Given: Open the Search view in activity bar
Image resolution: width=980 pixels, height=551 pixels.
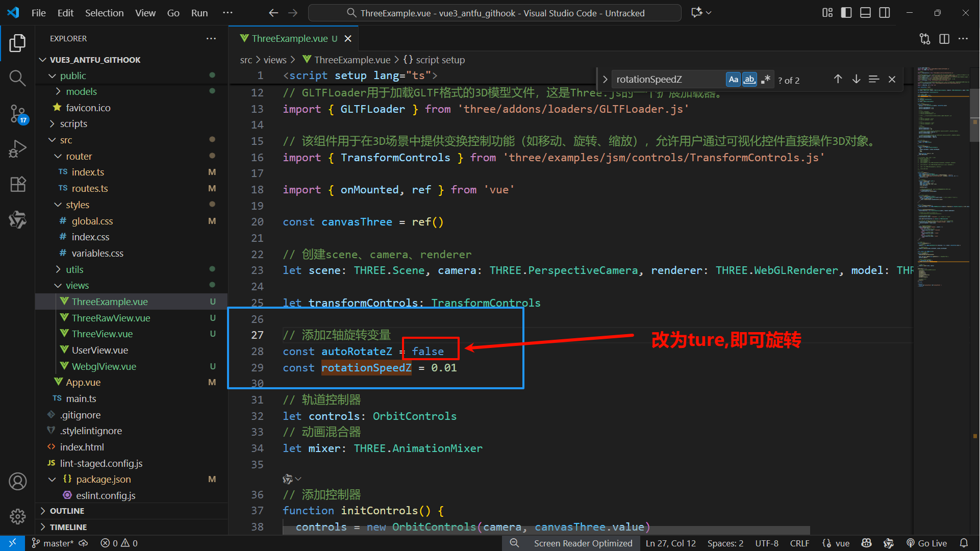Looking at the screenshot, I should tap(17, 78).
